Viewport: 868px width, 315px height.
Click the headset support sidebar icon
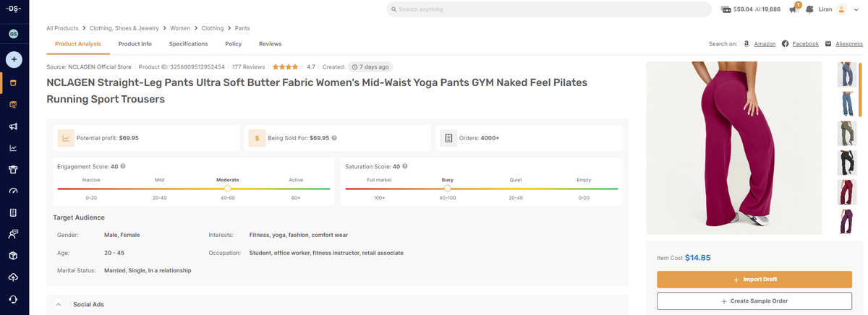[x=13, y=299]
